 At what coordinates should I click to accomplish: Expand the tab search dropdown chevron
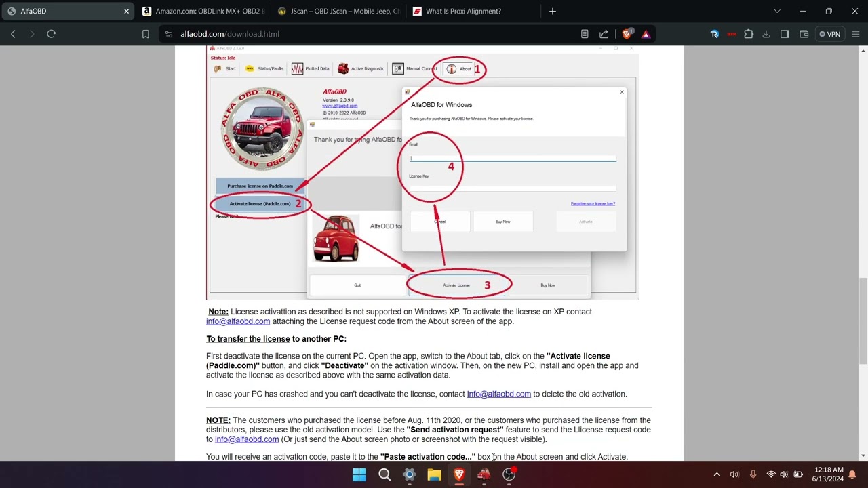pos(777,12)
